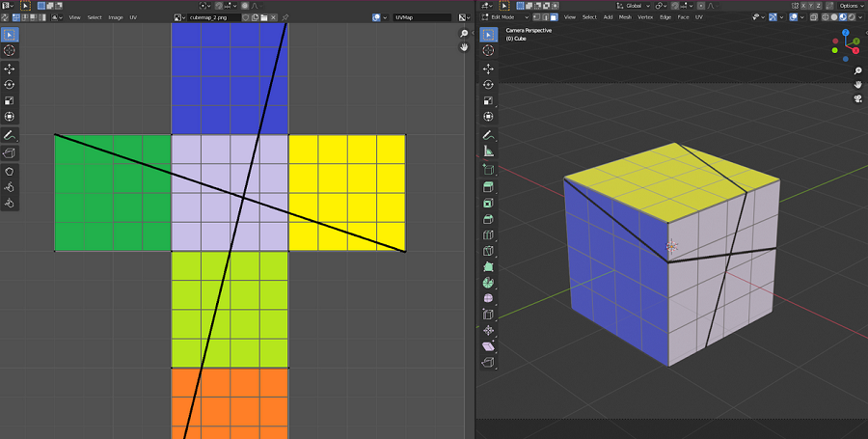Open the Image menu in UV editor
This screenshot has height=439, width=868.
tap(116, 17)
